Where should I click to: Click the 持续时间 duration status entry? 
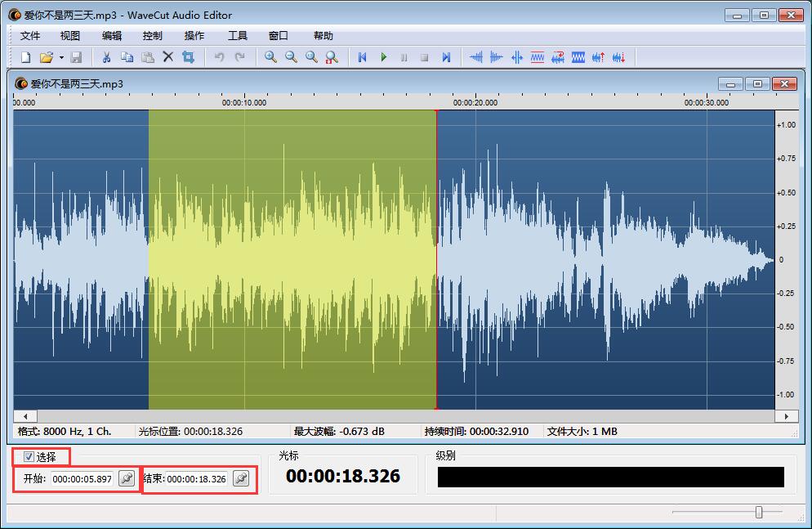(x=476, y=431)
